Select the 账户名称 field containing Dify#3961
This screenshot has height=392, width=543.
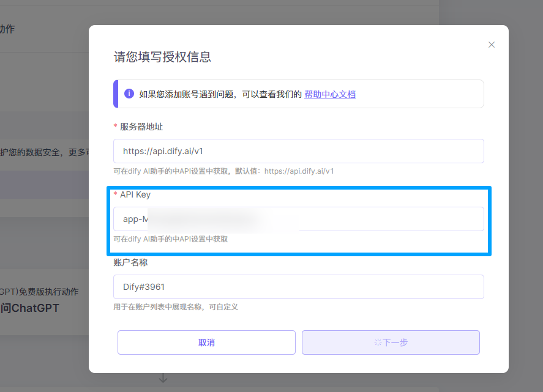pos(298,287)
